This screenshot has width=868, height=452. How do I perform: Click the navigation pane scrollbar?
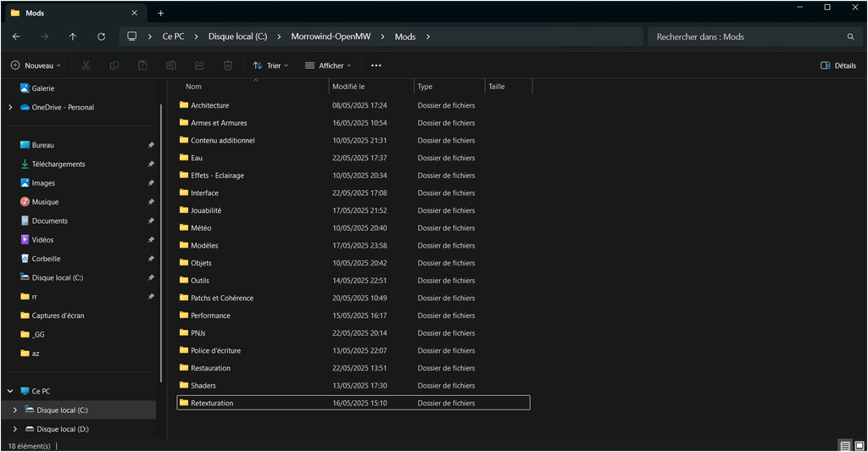click(160, 243)
